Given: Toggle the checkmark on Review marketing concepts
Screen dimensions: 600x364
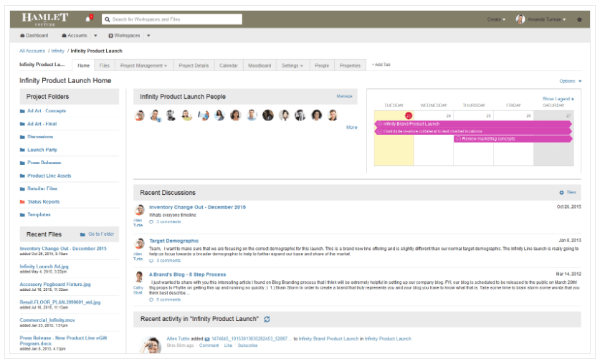Looking at the screenshot, I should click(458, 139).
